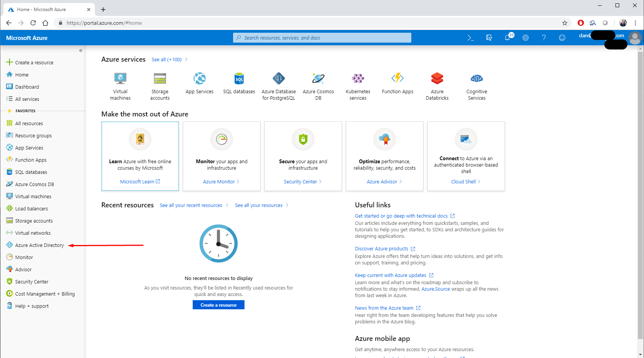Open Azure Advisor link on card
Image resolution: width=644 pixels, height=358 pixels.
(x=384, y=181)
